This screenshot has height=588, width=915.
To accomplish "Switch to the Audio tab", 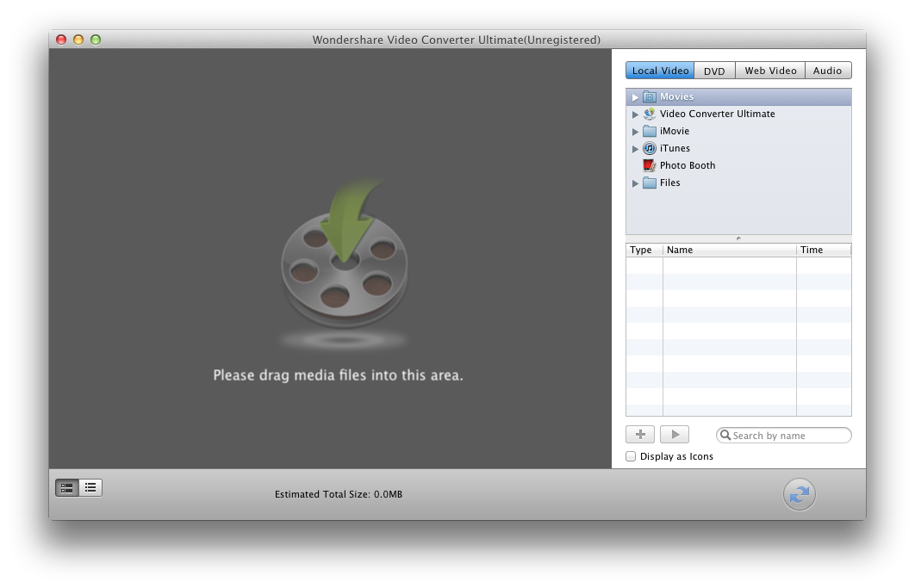I will tap(827, 71).
